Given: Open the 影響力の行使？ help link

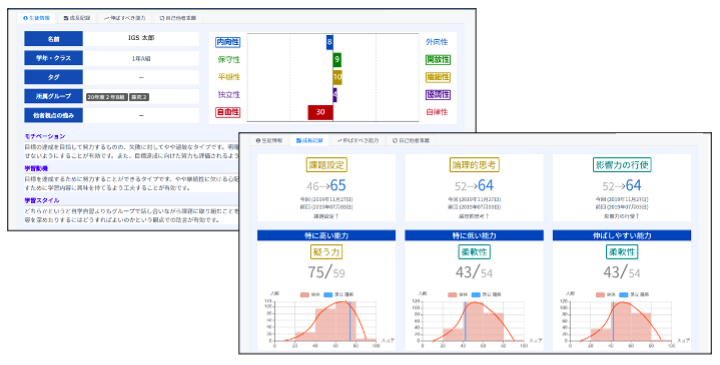Looking at the screenshot, I should point(622,216).
